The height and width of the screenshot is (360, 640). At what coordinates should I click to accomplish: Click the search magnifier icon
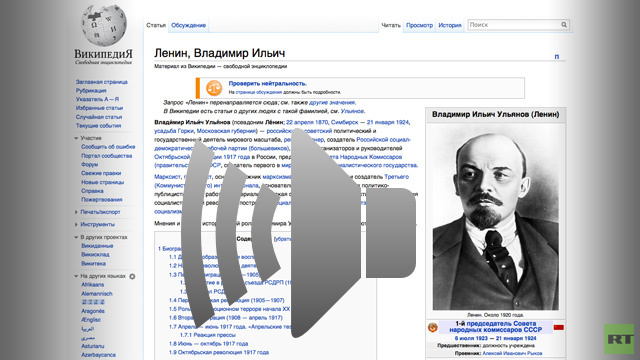(564, 25)
